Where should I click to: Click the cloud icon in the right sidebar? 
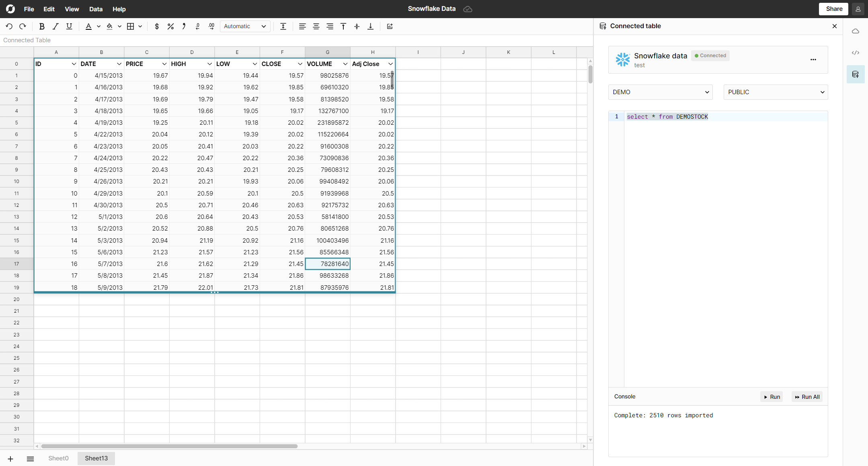point(855,31)
